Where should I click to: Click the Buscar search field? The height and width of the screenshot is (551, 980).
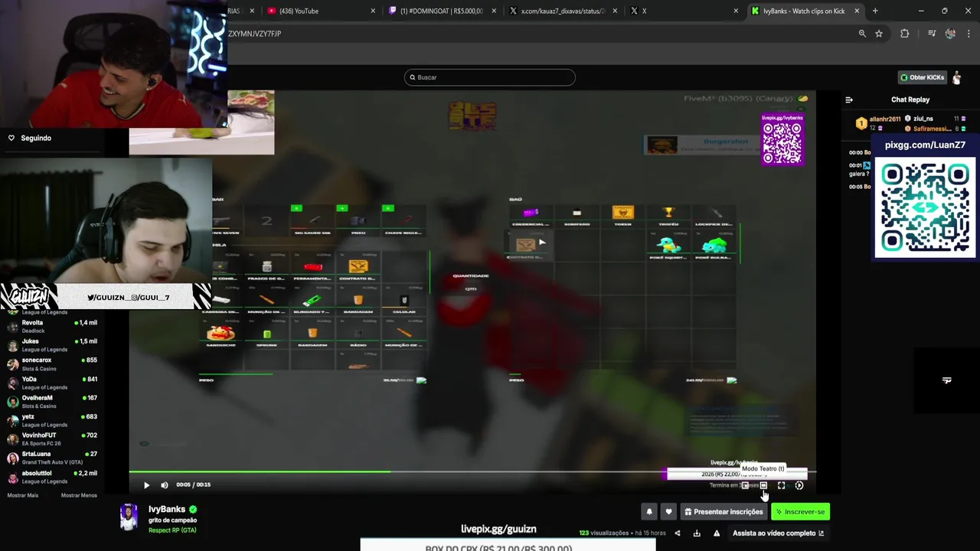point(490,77)
